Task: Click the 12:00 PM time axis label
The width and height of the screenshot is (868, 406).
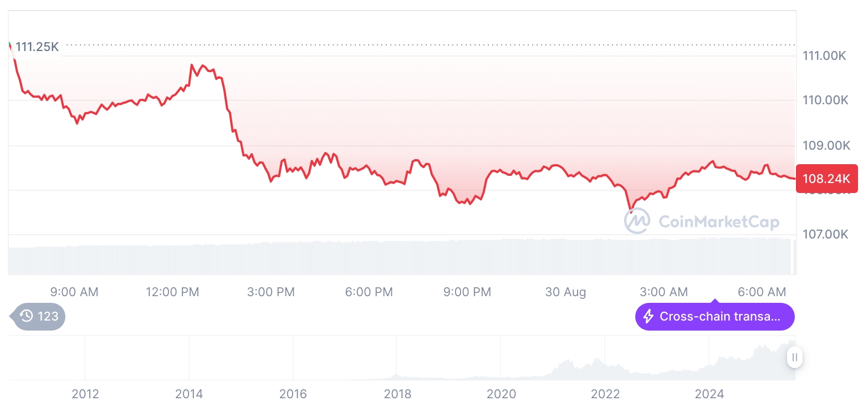Action: tap(172, 292)
